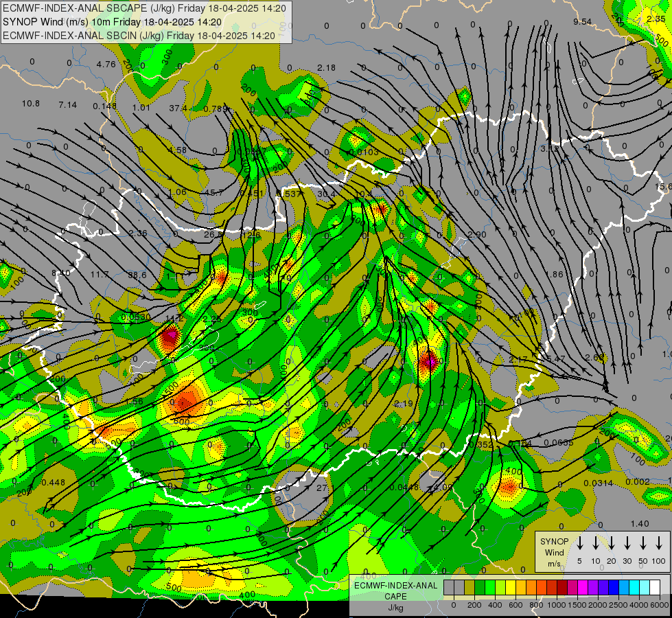Click the map value "0.002"
The height and width of the screenshot is (618, 672).
click(x=637, y=481)
